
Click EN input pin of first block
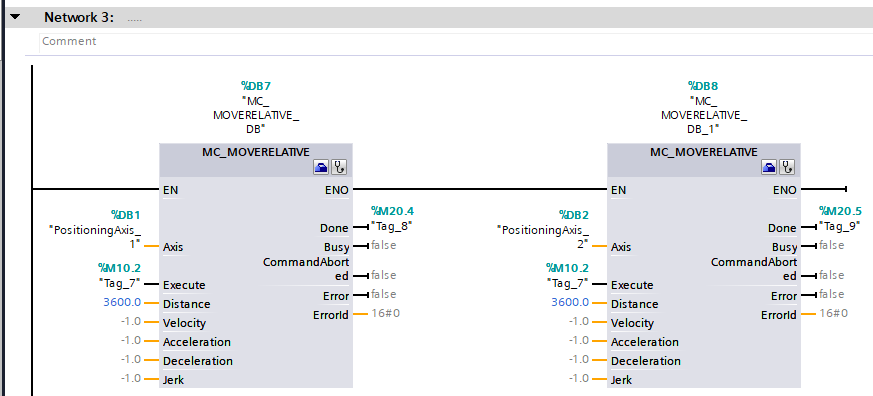[170, 190]
